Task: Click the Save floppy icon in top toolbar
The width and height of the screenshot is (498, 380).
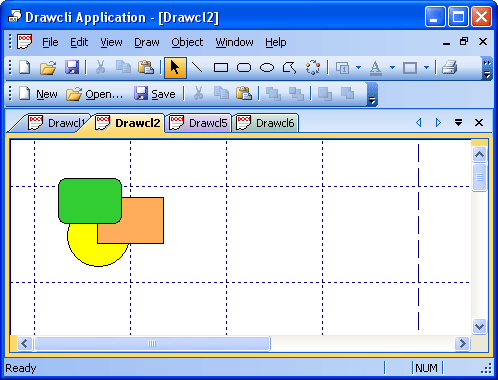Action: (72, 68)
